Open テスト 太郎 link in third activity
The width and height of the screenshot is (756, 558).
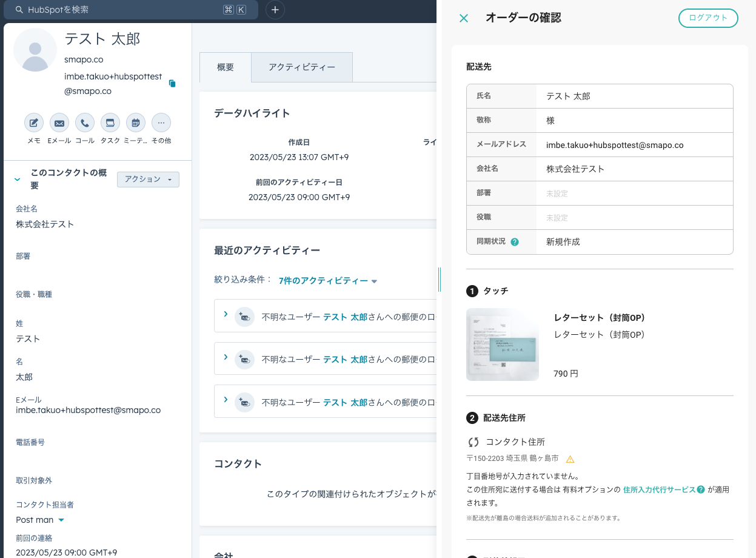tap(345, 402)
